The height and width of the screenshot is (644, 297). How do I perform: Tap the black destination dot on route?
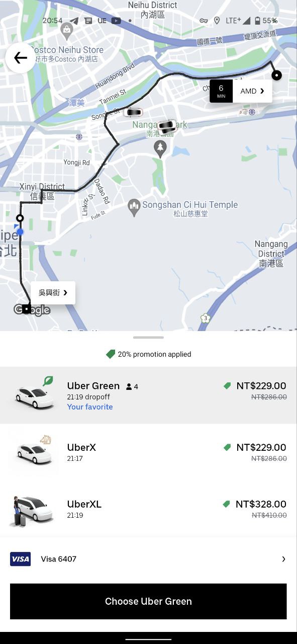[276, 75]
